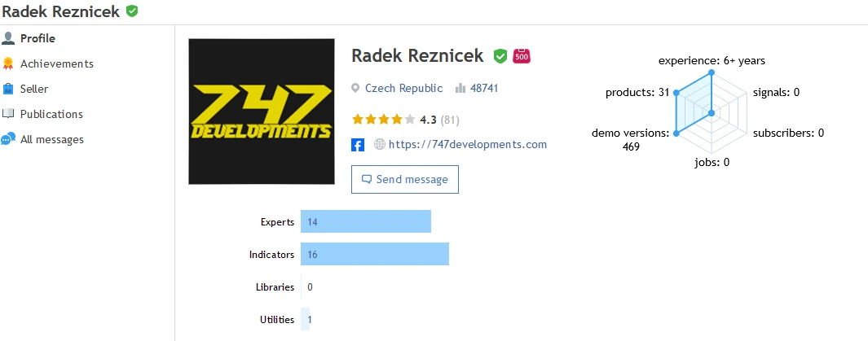Click the globe icon beside website URL
This screenshot has width=868, height=341.
[x=380, y=145]
